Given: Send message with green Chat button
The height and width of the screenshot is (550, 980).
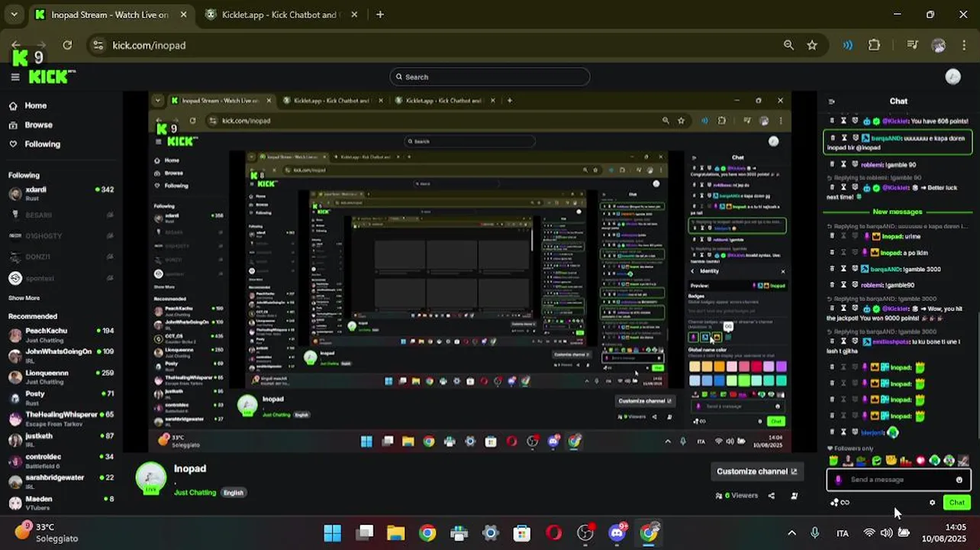Looking at the screenshot, I should [956, 503].
